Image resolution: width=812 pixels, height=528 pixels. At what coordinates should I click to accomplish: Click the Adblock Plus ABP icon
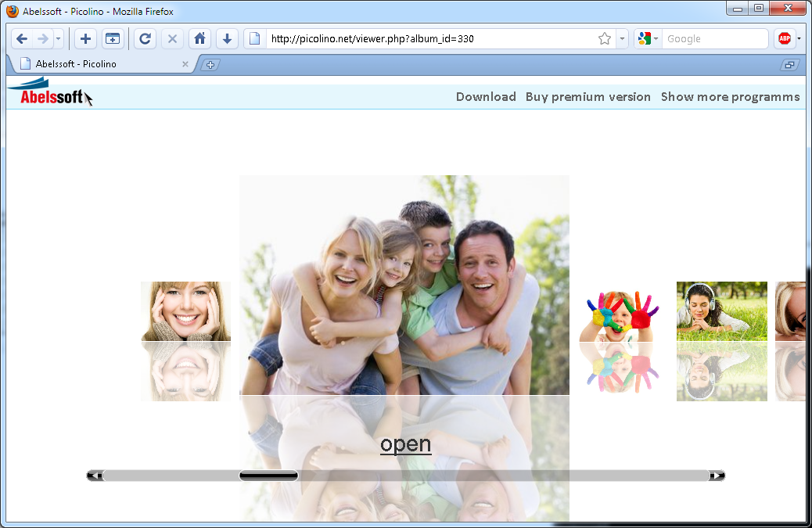785,38
